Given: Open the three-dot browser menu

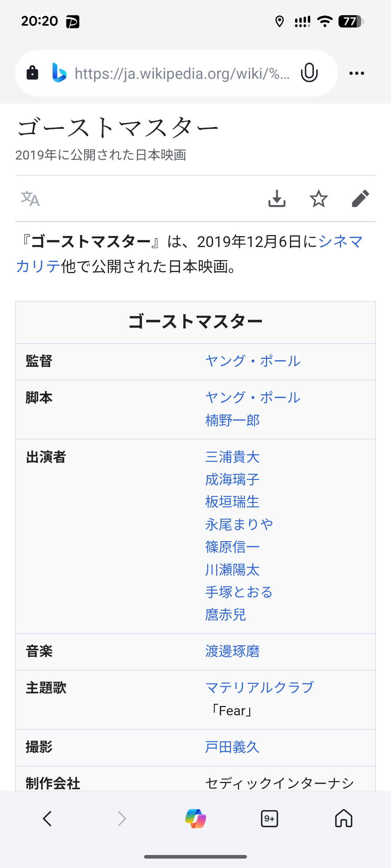Looking at the screenshot, I should pos(357,73).
